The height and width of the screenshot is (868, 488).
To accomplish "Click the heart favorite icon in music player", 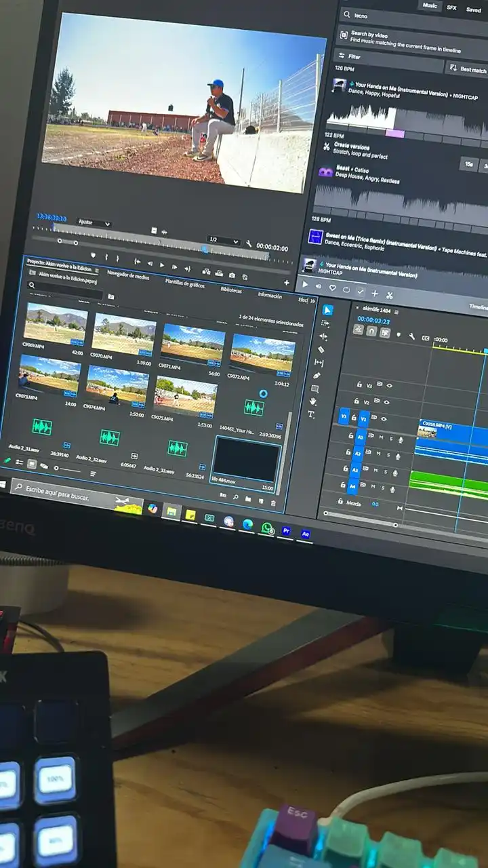I will [x=332, y=288].
